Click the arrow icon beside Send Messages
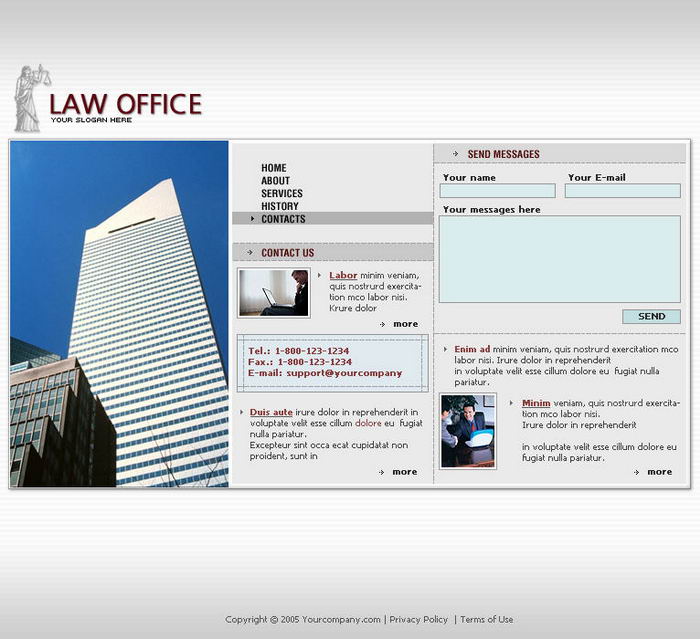Viewport: 700px width, 639px height. (456, 154)
